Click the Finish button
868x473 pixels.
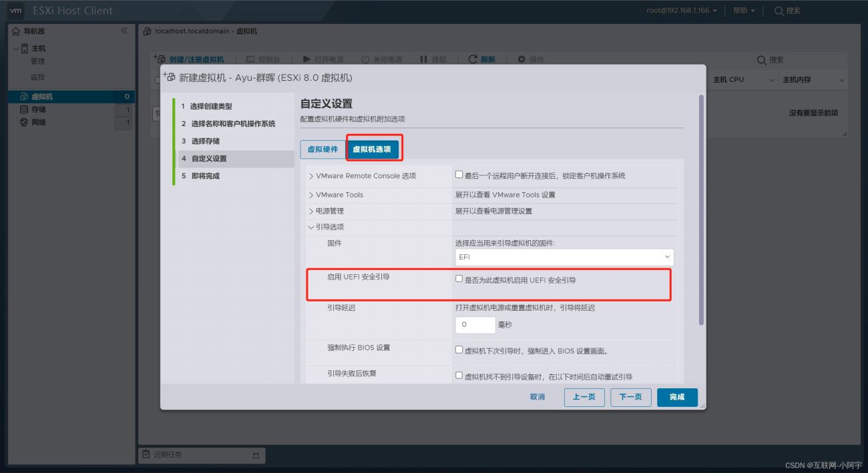tap(677, 397)
